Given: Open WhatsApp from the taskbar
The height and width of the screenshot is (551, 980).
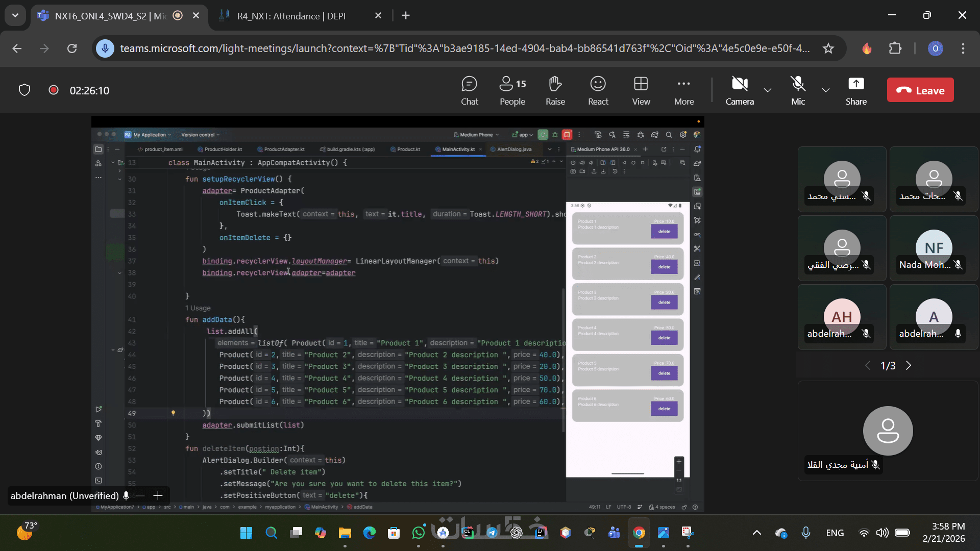Looking at the screenshot, I should 418,533.
